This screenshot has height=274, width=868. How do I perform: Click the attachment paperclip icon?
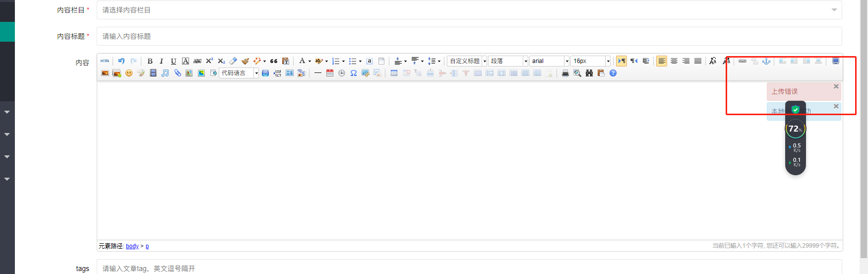pos(177,73)
